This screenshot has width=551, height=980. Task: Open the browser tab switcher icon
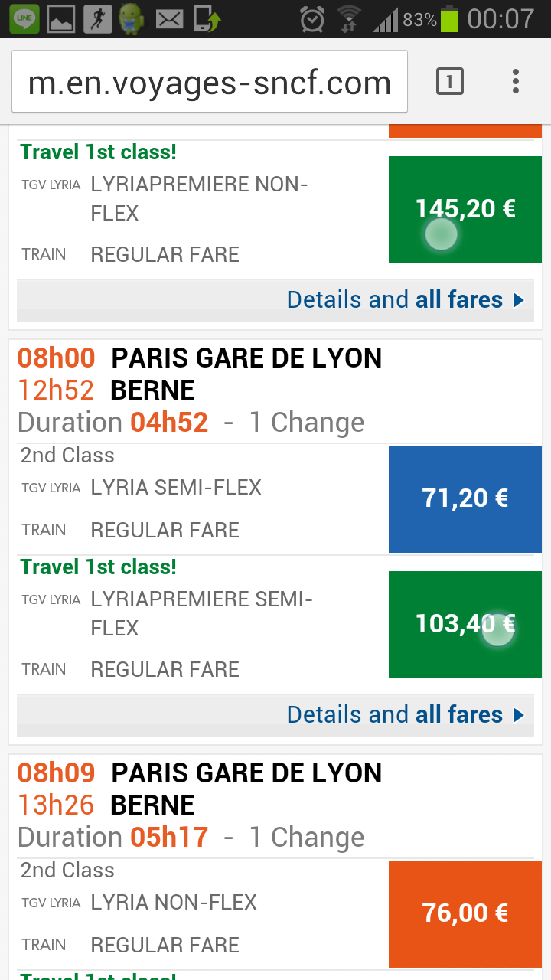click(x=449, y=81)
